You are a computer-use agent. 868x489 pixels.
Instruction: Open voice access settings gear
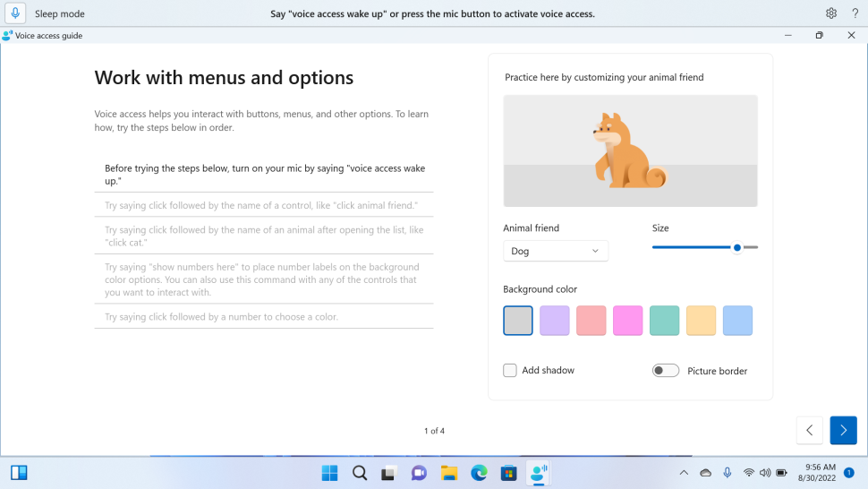tap(831, 13)
